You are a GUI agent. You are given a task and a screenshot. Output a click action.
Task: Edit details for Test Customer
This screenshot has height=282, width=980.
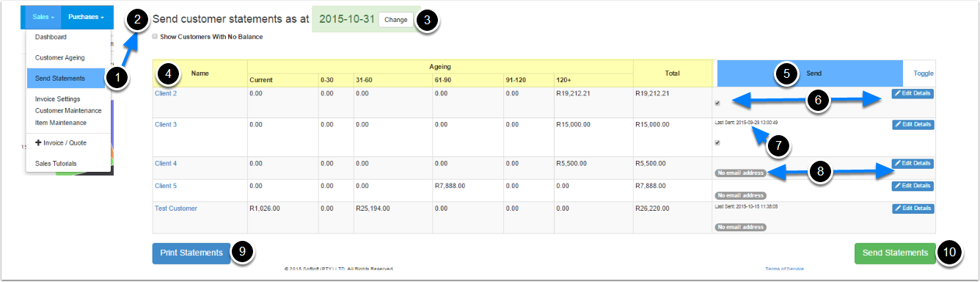[x=913, y=209]
